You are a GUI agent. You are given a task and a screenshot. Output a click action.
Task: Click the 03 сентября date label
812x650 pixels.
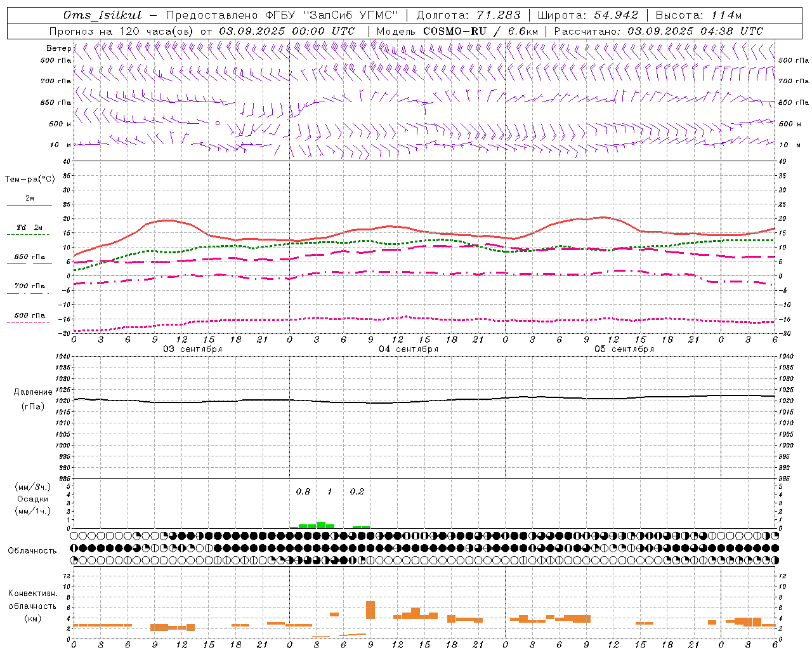(193, 349)
